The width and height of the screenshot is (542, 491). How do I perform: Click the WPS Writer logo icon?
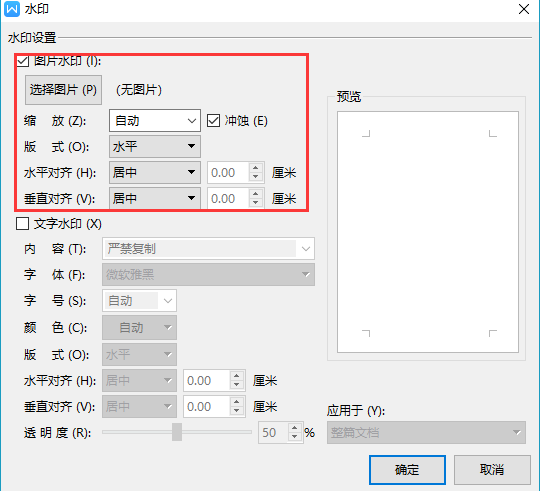point(12,9)
